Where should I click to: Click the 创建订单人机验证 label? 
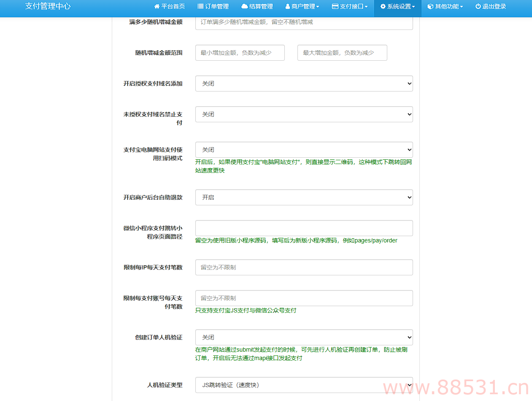(x=159, y=337)
